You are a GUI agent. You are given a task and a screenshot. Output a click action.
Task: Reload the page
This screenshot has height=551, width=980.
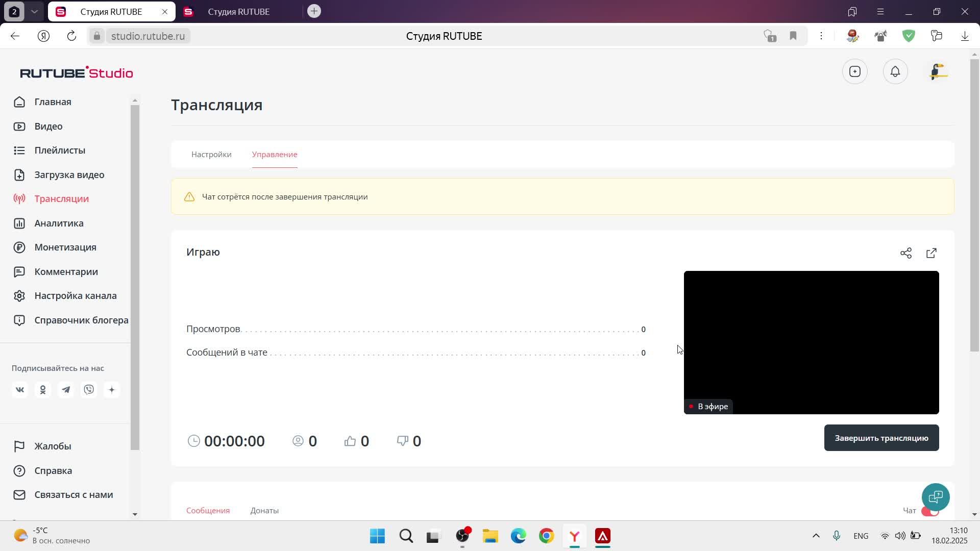click(71, 36)
